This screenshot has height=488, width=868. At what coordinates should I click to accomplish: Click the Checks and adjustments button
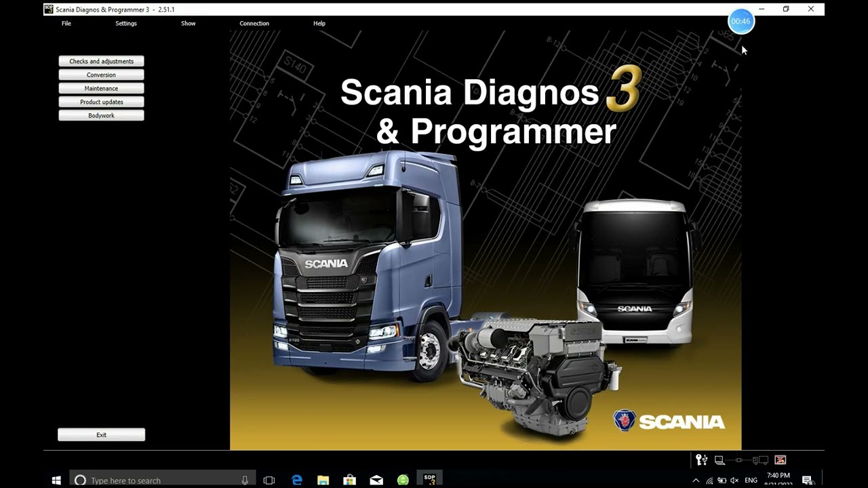pos(101,61)
